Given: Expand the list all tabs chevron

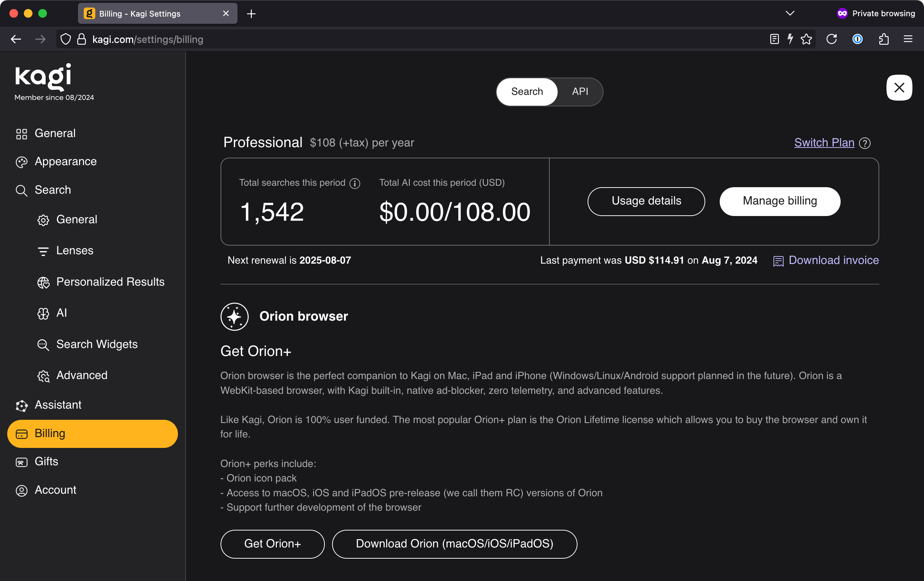Looking at the screenshot, I should [x=790, y=13].
